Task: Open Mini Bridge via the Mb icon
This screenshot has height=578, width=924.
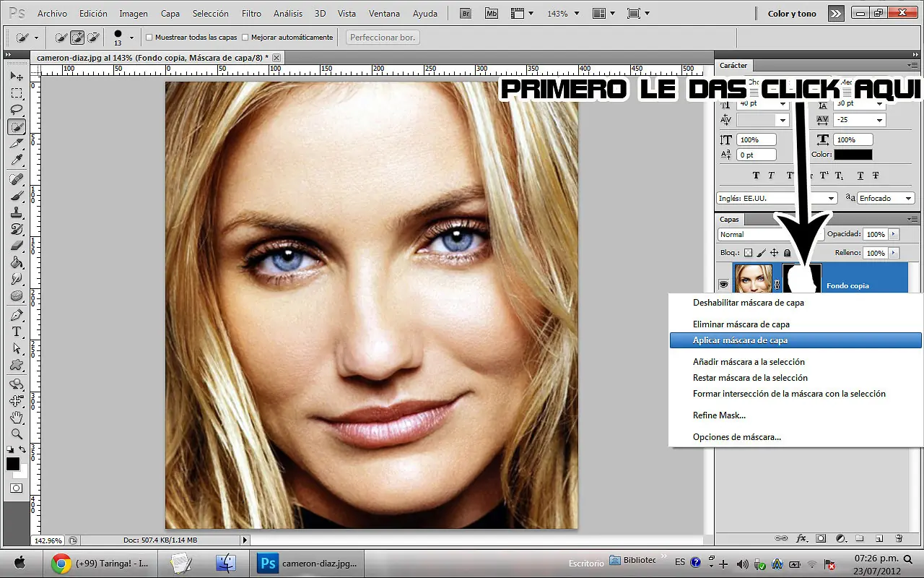Action: click(x=491, y=13)
